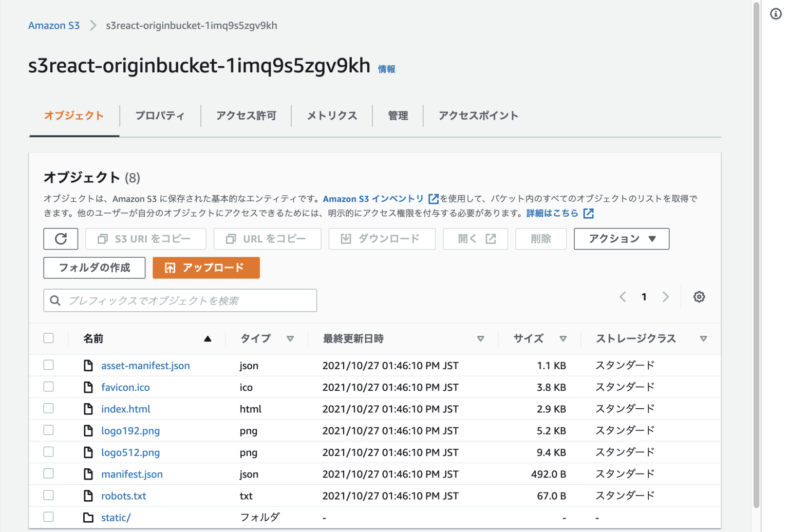Screen dimensions: 789x532
Task: Open the アクション dropdown menu
Action: [x=622, y=238]
